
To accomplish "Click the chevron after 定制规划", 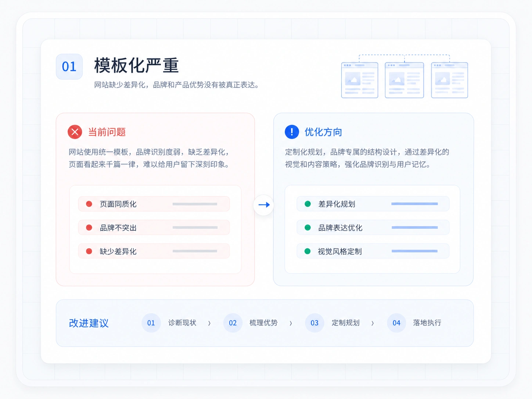I will tap(373, 323).
